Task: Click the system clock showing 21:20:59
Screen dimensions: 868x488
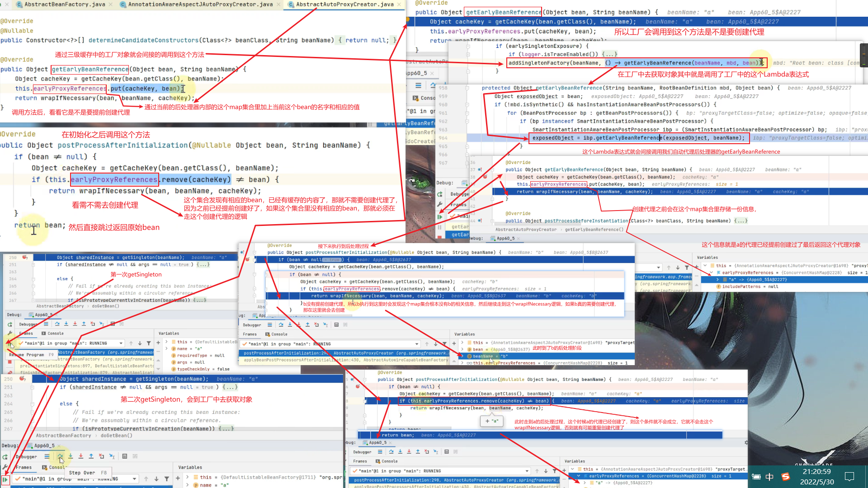Action: point(816,472)
